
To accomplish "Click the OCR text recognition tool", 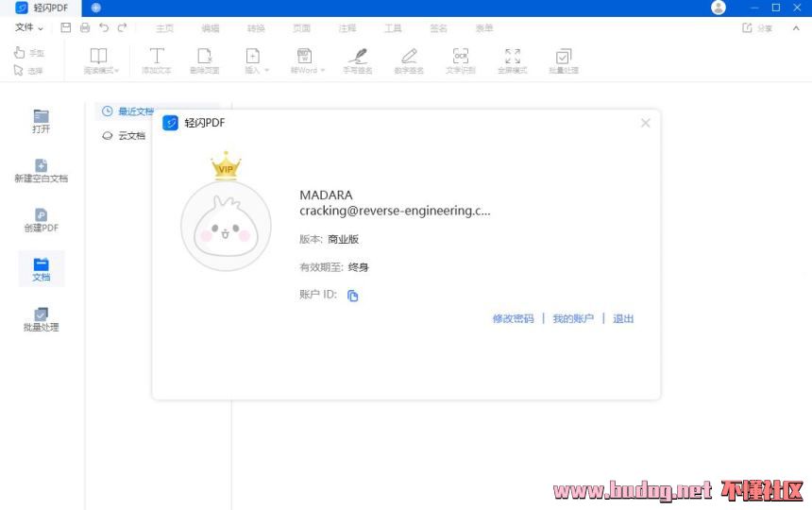I will pyautogui.click(x=461, y=61).
